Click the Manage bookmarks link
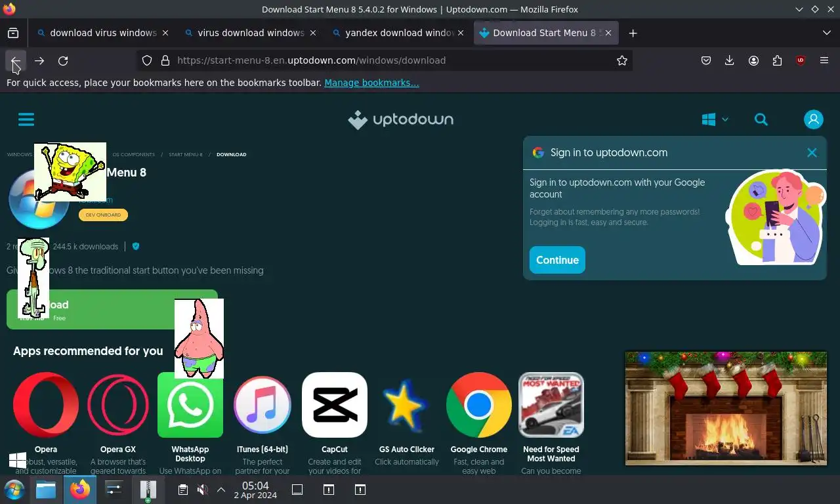This screenshot has width=840, height=504. tap(371, 83)
